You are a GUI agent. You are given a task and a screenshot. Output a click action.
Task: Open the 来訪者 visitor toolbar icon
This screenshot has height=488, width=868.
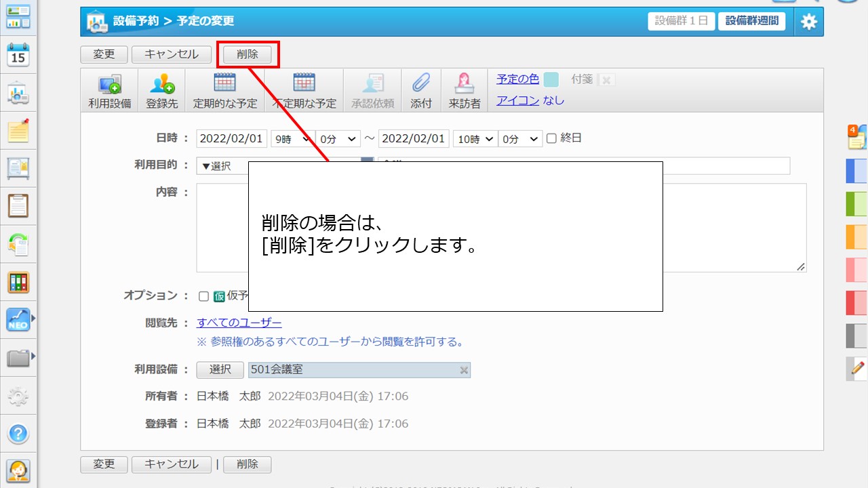[465, 90]
